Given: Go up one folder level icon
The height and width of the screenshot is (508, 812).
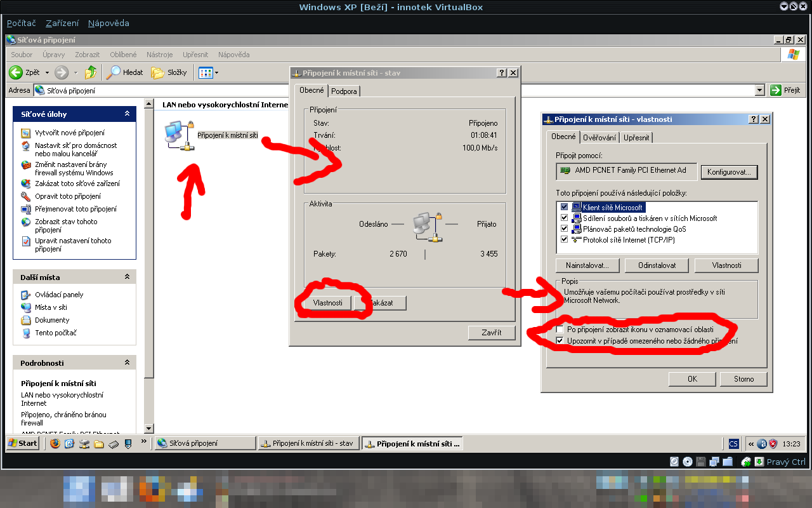Looking at the screenshot, I should coord(91,72).
